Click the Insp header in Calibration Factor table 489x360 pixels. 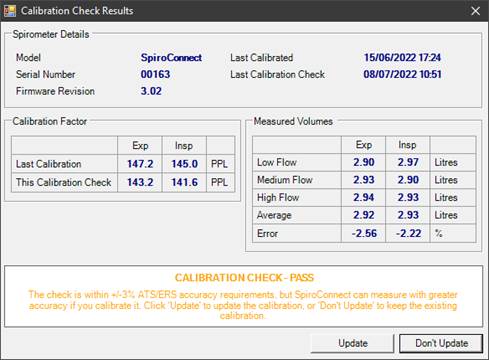[x=184, y=146]
